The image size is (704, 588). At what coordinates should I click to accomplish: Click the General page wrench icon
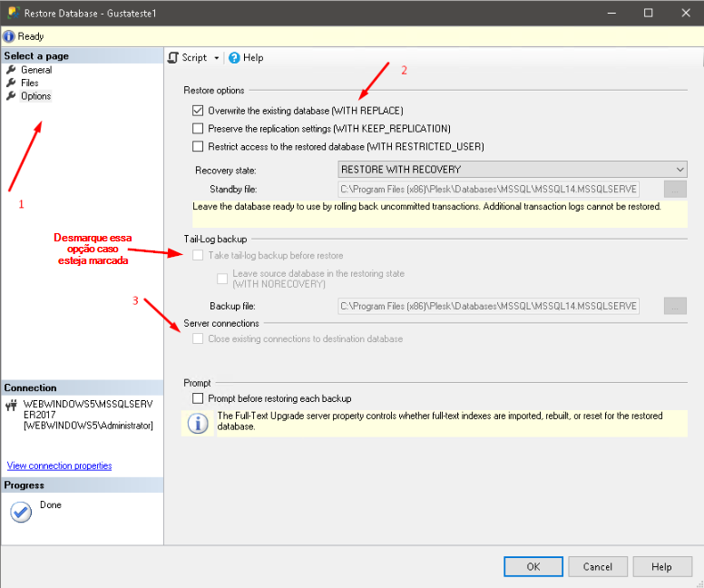point(11,70)
